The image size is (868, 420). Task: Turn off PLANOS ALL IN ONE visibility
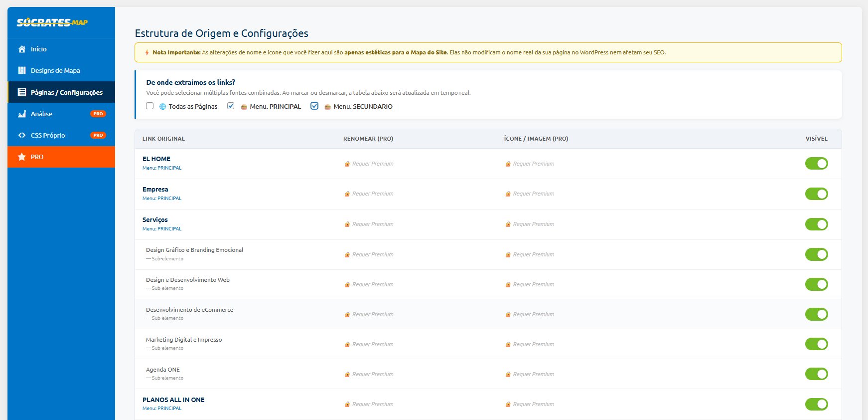(816, 404)
